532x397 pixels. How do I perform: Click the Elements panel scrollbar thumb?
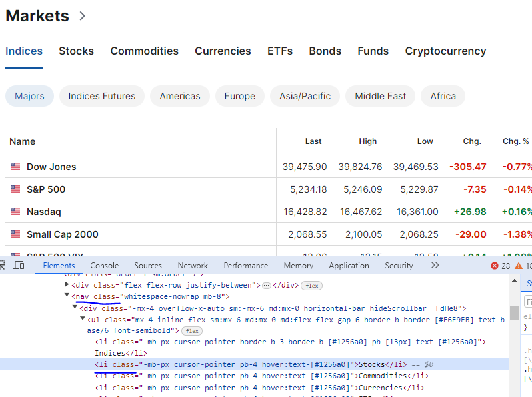(x=515, y=313)
